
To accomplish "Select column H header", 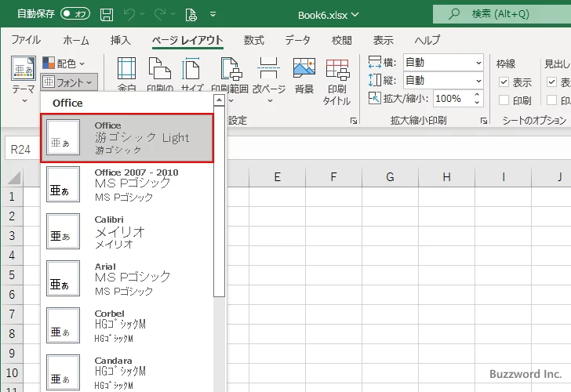I will (x=446, y=177).
